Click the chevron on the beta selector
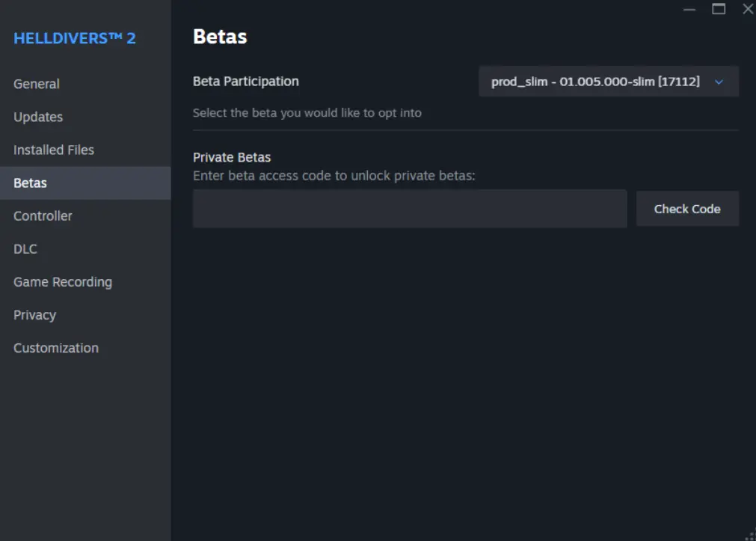Viewport: 756px width, 541px height. point(719,82)
